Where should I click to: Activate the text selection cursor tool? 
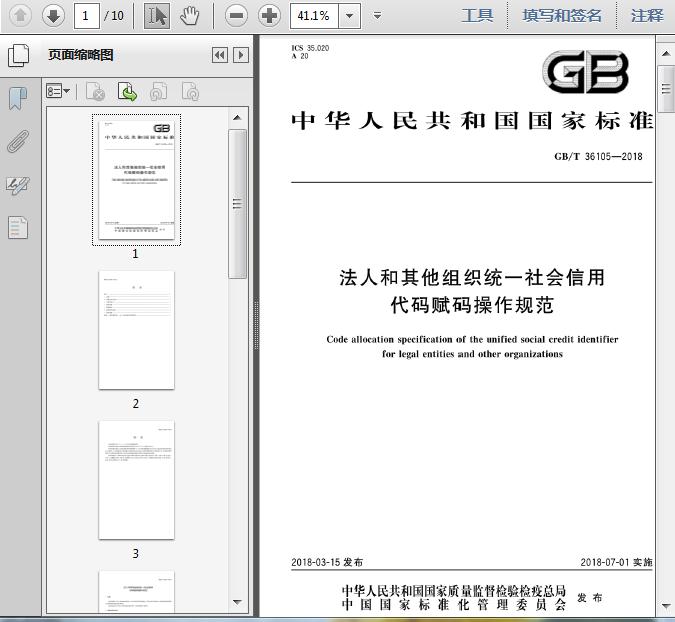click(x=157, y=16)
